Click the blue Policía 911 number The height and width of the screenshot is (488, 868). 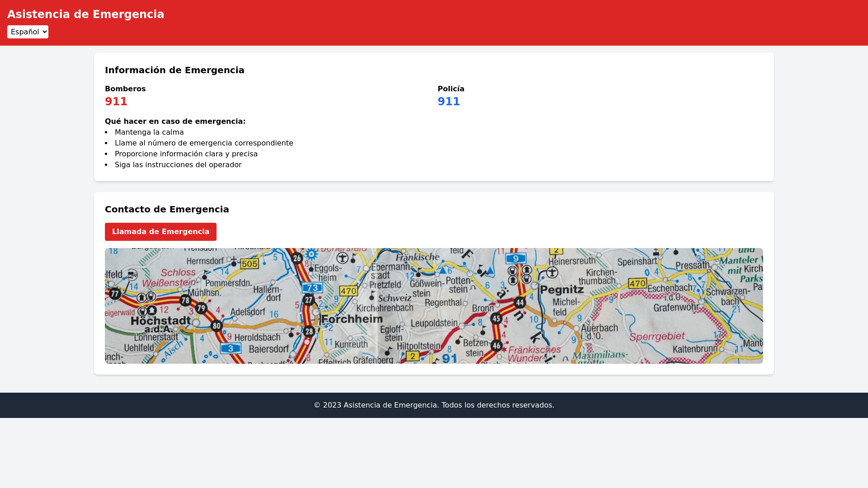[x=448, y=102]
